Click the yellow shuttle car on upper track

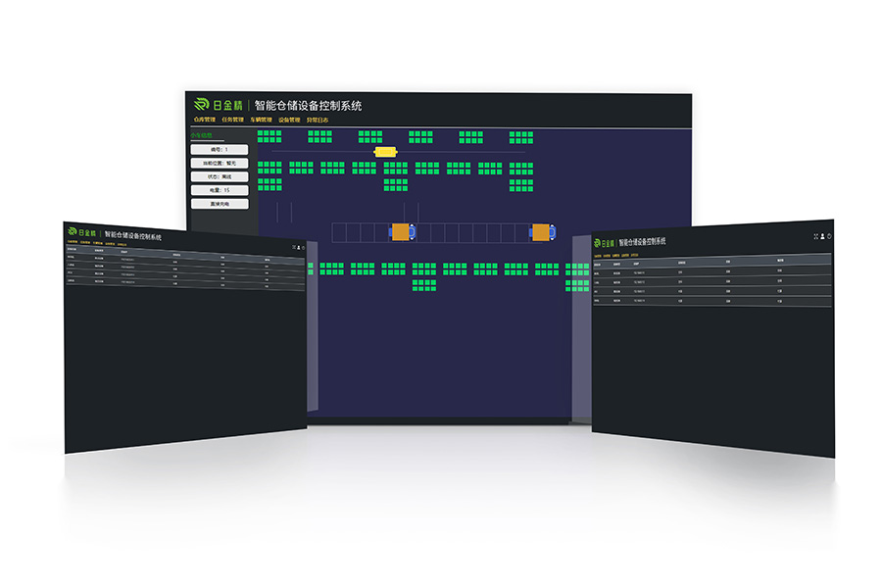[x=385, y=152]
